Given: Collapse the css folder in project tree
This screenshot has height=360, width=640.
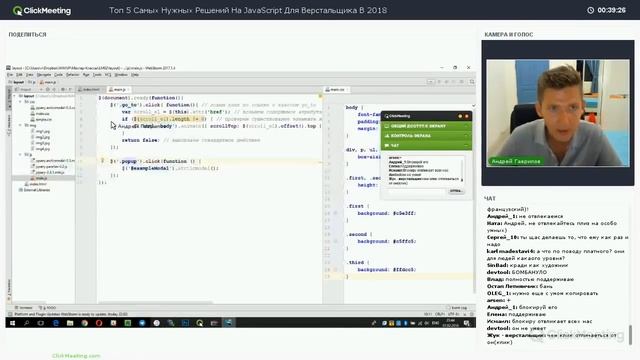Looking at the screenshot, I should [20, 102].
